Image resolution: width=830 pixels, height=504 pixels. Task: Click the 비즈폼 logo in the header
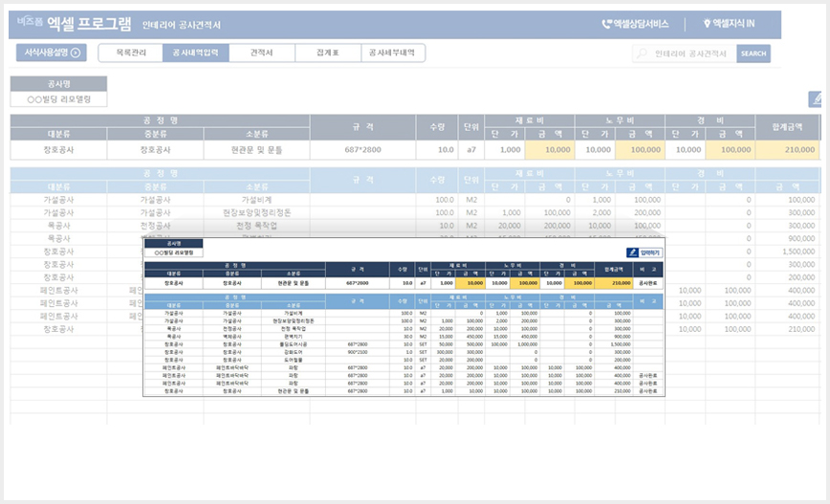(30, 22)
